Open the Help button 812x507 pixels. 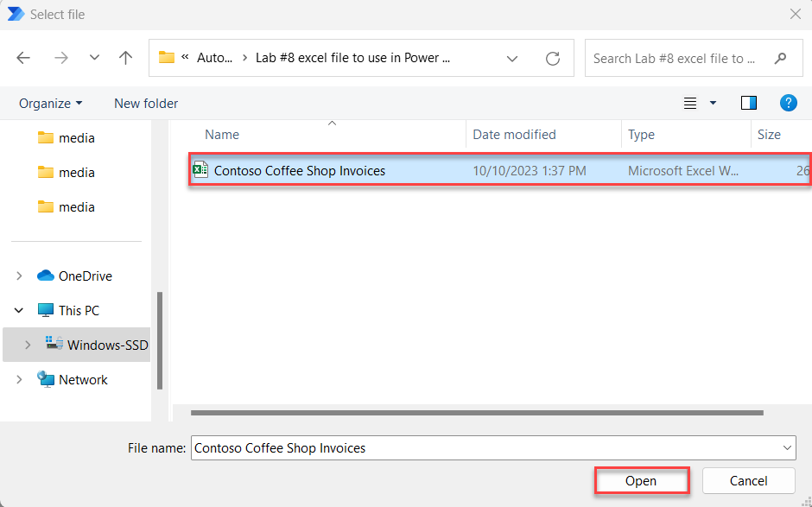click(788, 103)
